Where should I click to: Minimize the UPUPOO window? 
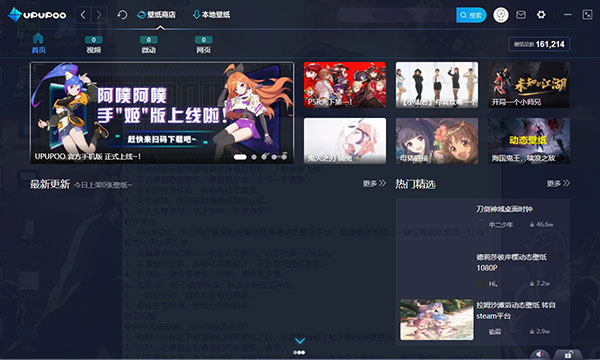[567, 15]
